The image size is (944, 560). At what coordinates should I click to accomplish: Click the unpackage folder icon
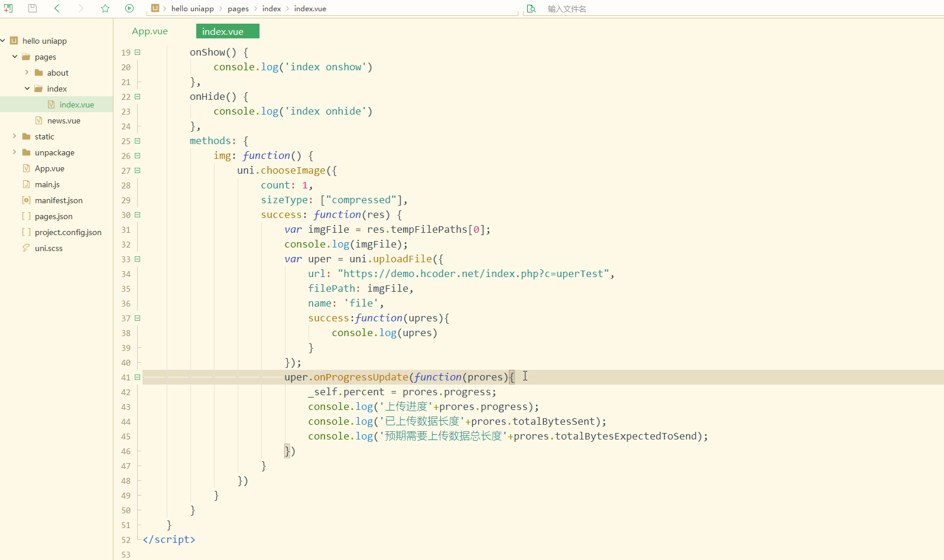point(26,152)
